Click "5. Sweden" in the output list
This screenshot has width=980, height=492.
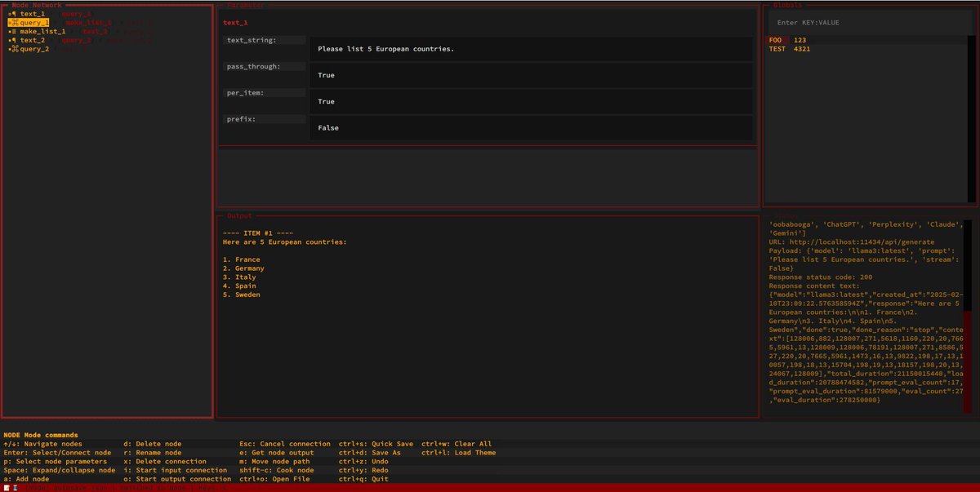[x=242, y=295]
